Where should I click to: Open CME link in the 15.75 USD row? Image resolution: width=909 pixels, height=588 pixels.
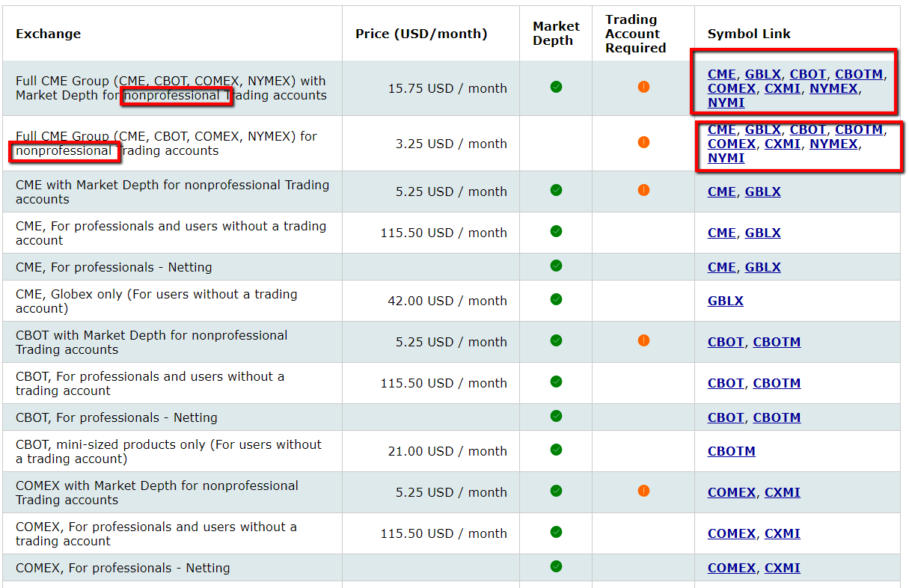tap(721, 74)
